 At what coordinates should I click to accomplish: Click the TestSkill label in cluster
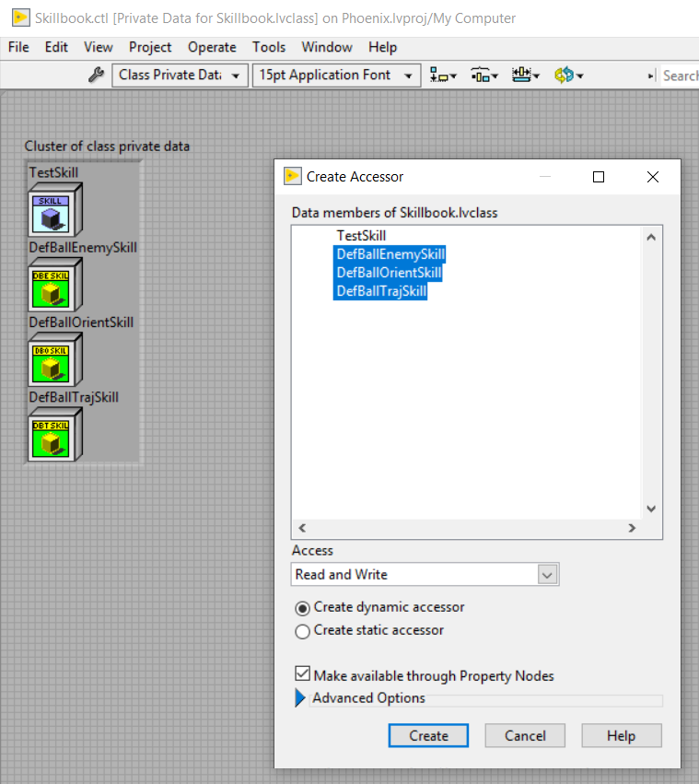click(53, 172)
